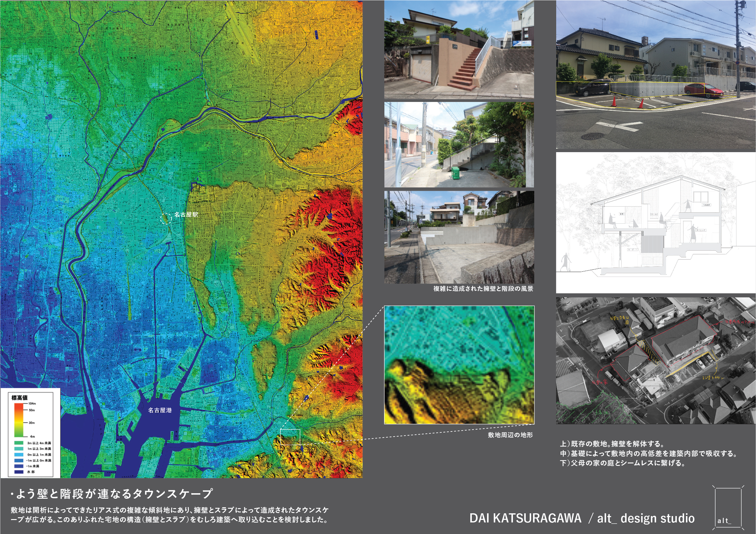The height and width of the screenshot is (534, 756).
Task: Open the photo of concrete stairs with green bin
Action: (459, 145)
